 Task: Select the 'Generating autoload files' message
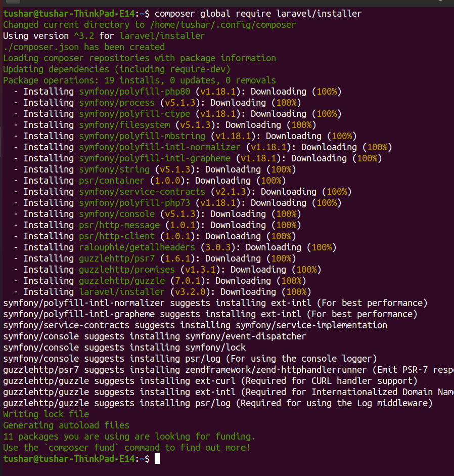tap(66, 425)
